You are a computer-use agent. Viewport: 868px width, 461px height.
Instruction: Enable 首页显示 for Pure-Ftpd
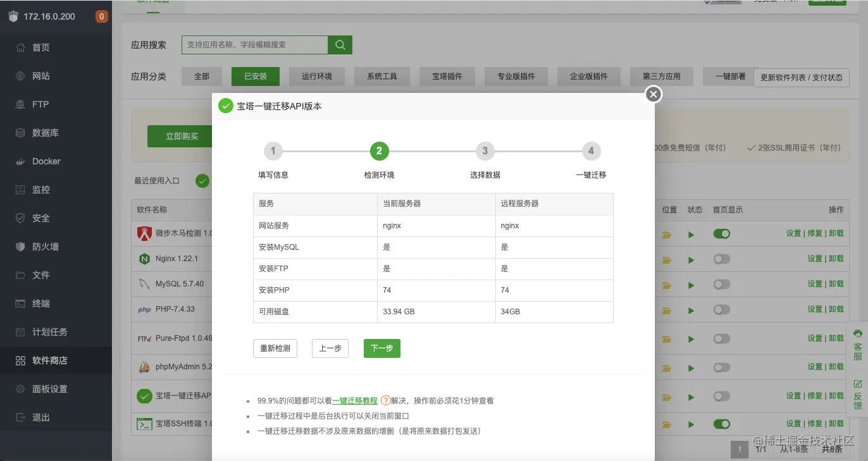(722, 338)
